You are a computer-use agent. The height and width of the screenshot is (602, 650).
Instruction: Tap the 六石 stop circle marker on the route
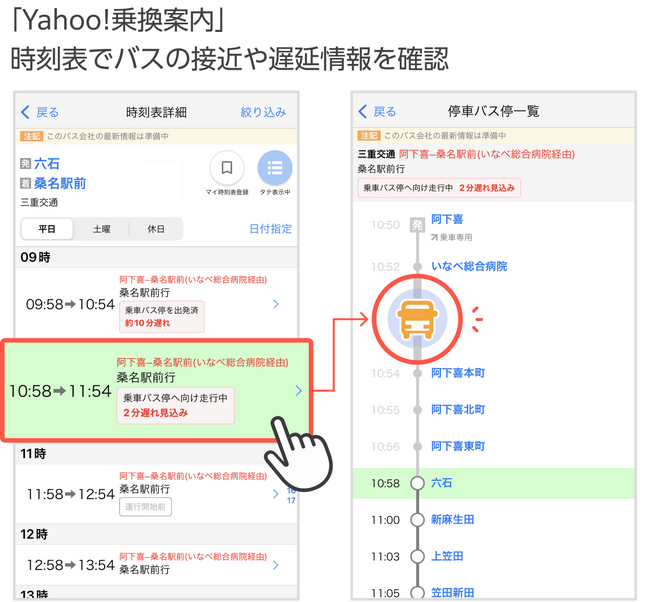pyautogui.click(x=417, y=483)
